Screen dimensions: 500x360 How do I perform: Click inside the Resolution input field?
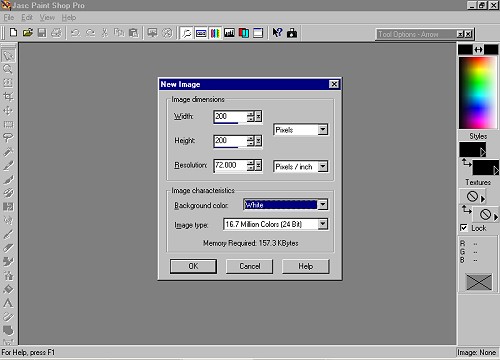[230, 165]
